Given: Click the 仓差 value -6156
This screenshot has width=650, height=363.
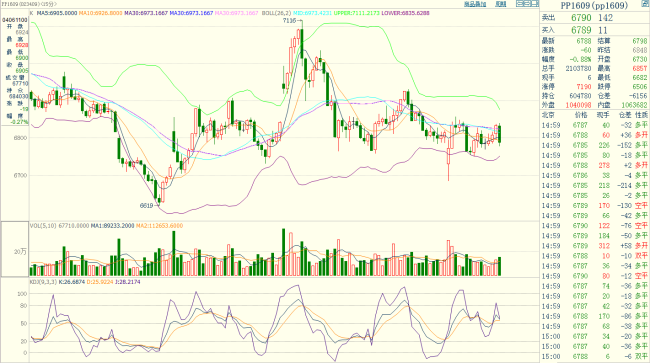Looking at the screenshot, I should click(638, 96).
